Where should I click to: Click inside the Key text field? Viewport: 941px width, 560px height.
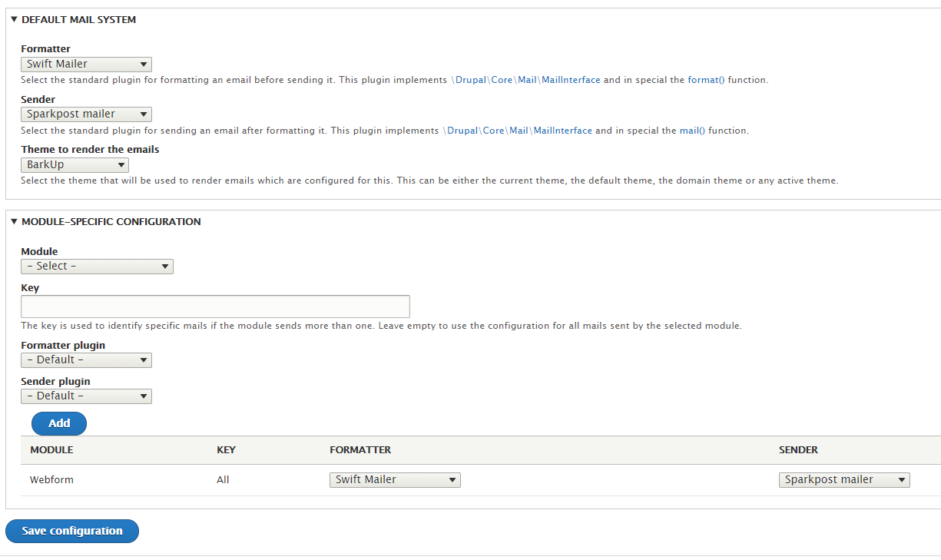[x=215, y=307]
